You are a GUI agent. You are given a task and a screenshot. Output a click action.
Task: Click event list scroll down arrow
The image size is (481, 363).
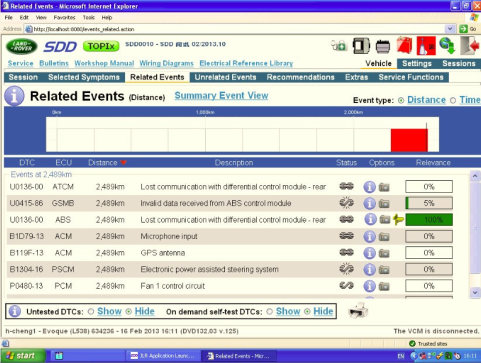475,293
